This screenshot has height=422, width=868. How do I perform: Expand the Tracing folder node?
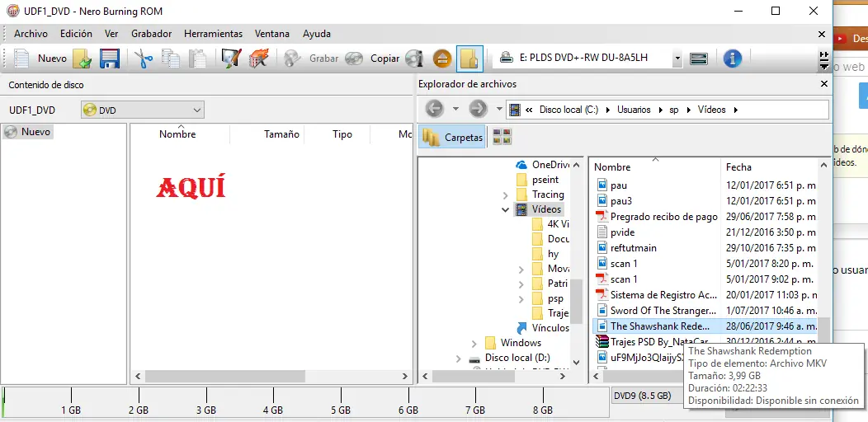click(506, 195)
